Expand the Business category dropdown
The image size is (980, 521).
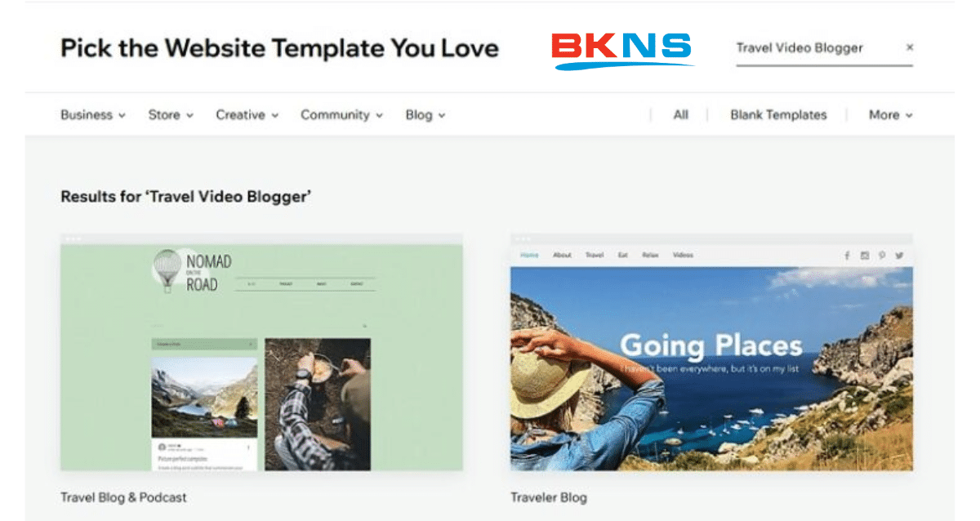(93, 115)
